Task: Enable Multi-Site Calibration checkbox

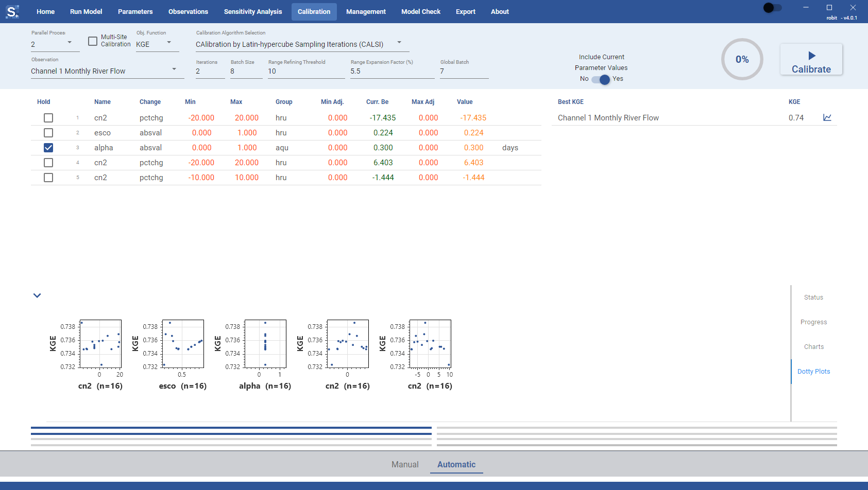Action: pos(93,41)
